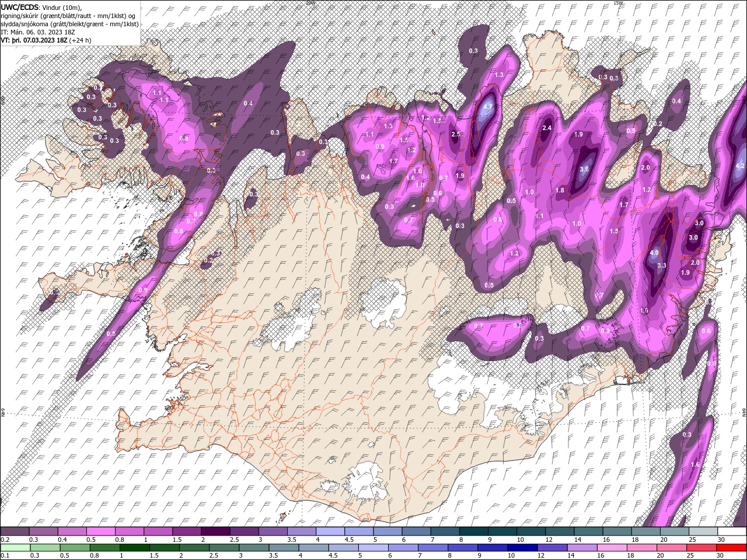Click the '3.3' precipitation value on the map

(x=662, y=265)
